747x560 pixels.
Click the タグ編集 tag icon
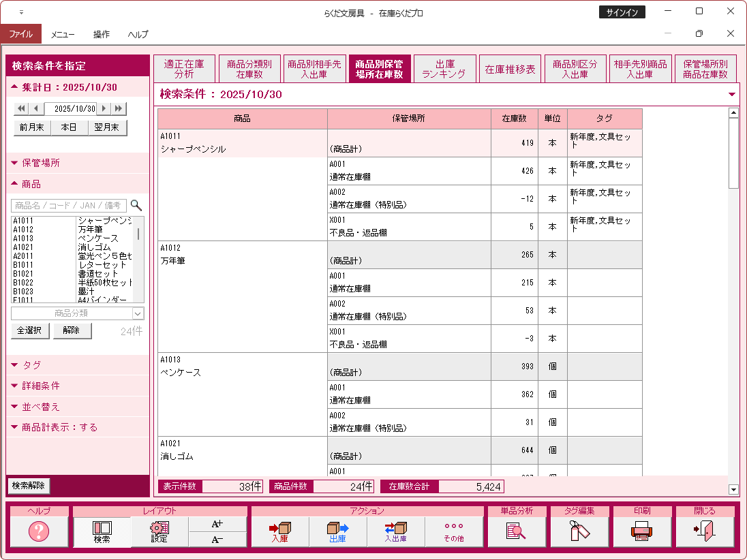(579, 531)
